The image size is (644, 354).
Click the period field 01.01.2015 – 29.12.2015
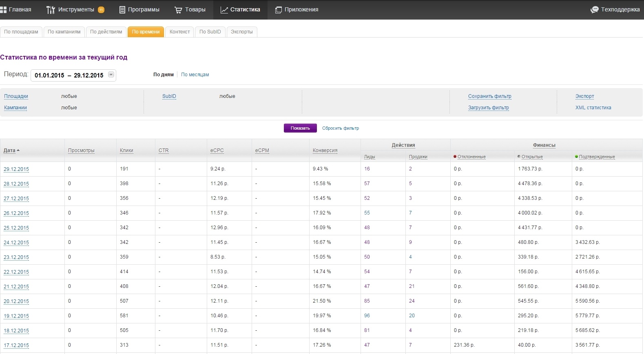pos(73,75)
